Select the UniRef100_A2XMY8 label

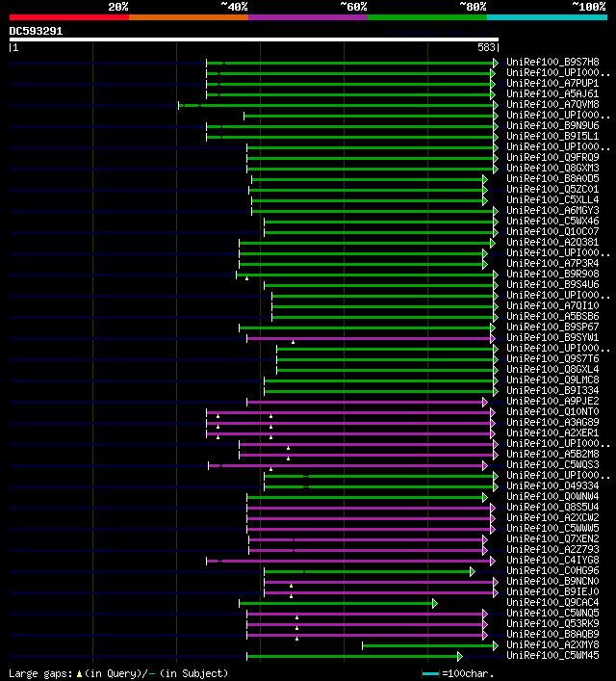click(x=552, y=645)
